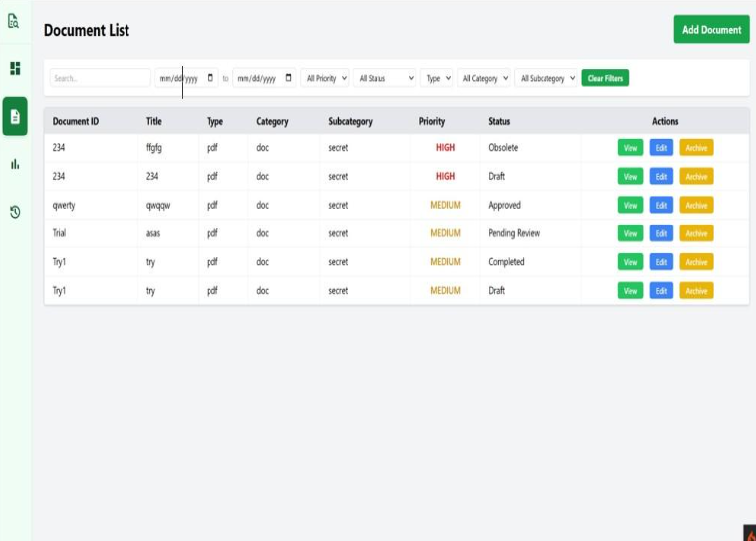Viewport: 756px width, 541px height.
Task: Edit the Trial document
Action: [x=661, y=233]
